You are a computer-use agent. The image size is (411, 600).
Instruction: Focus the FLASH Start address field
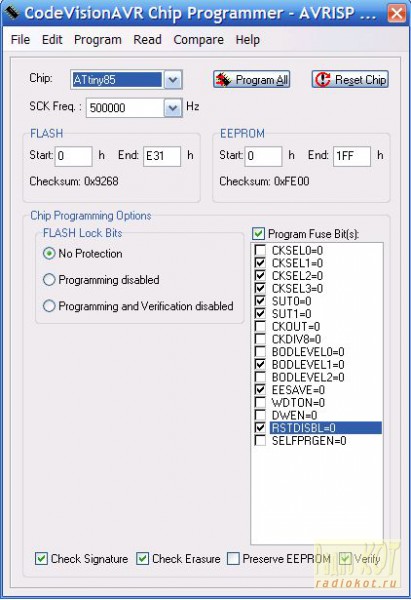(x=73, y=156)
